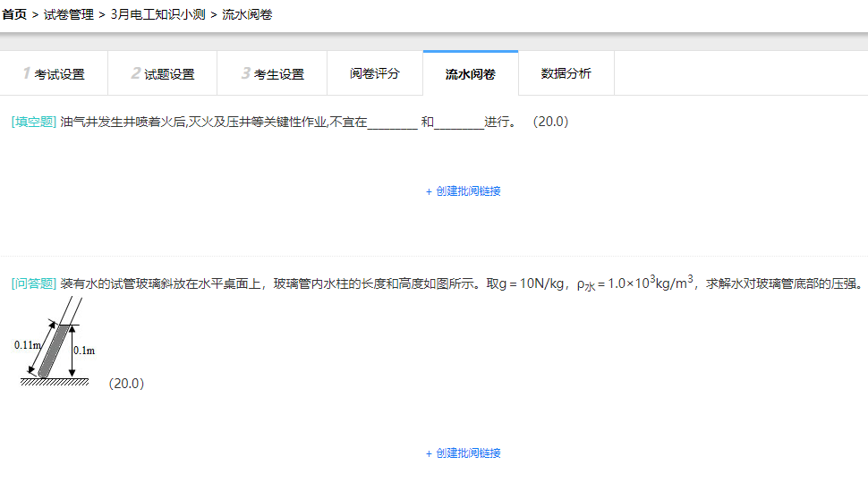Click the (20.0) score of the 填空题
The height and width of the screenshot is (482, 868).
pyautogui.click(x=550, y=122)
